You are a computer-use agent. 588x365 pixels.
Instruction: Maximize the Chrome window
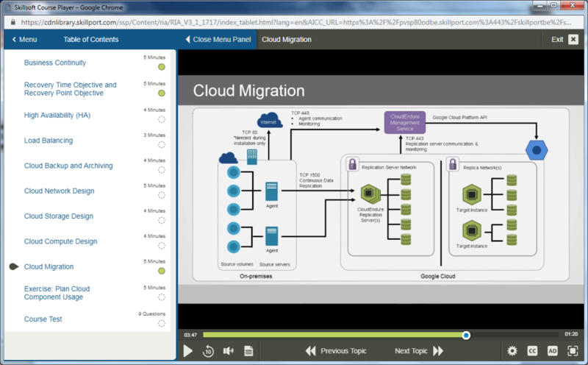pos(553,5)
